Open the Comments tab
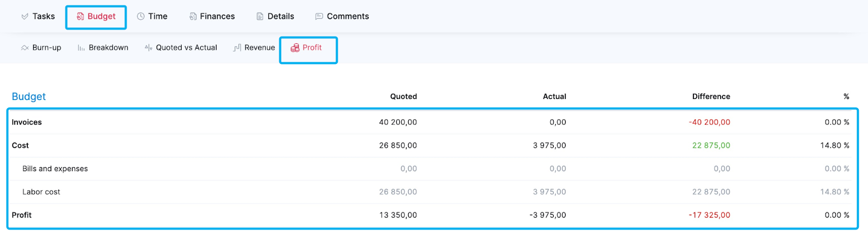The image size is (868, 241). pyautogui.click(x=342, y=16)
